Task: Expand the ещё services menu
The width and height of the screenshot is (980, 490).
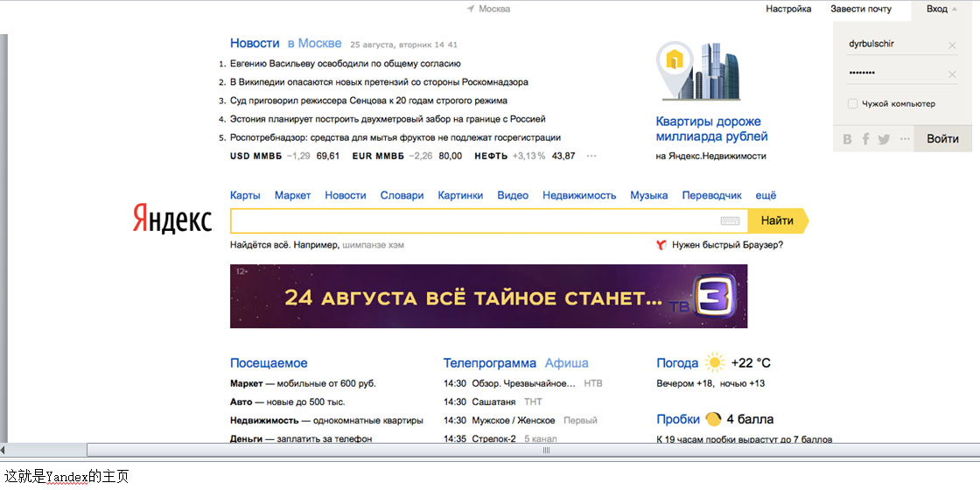Action: coord(766,195)
